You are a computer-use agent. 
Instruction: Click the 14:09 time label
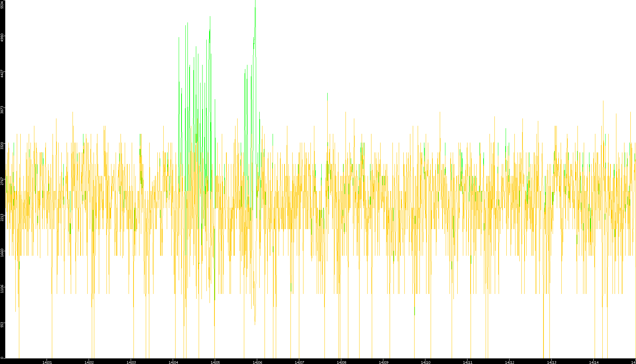(383, 362)
